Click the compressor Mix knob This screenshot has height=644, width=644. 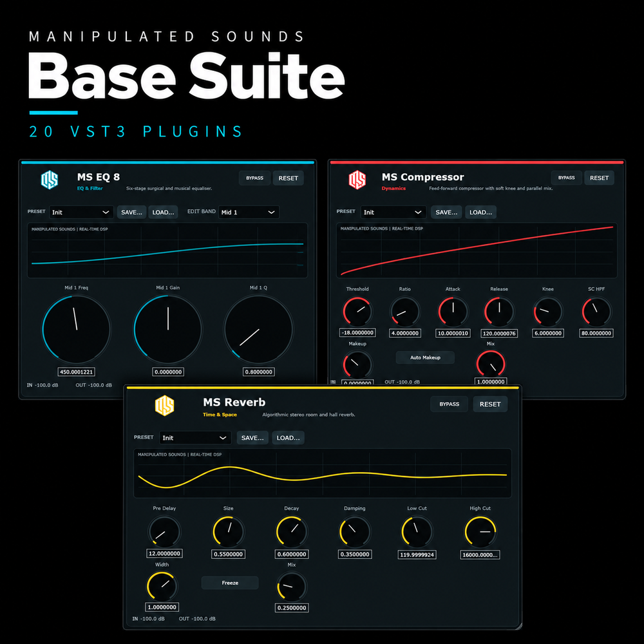[490, 364]
